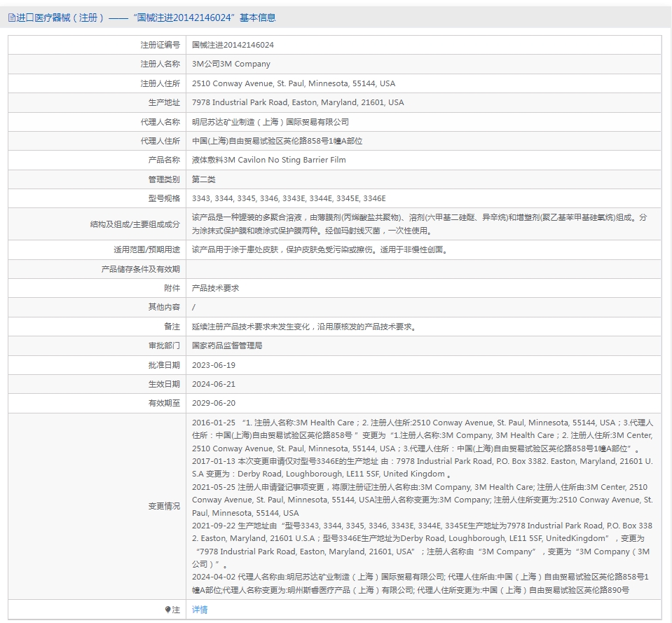The image size is (672, 623).
Task: Click the 注册人名称 row label
Action: [x=160, y=64]
